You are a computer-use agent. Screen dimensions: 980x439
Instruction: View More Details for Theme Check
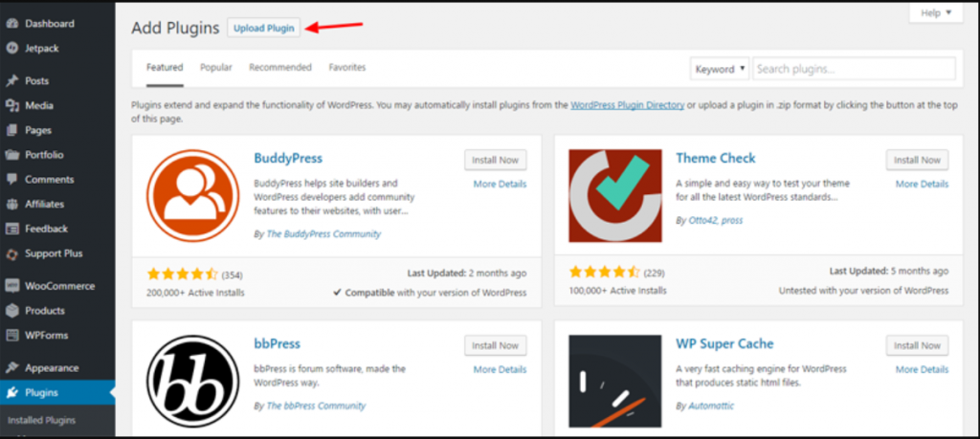922,185
